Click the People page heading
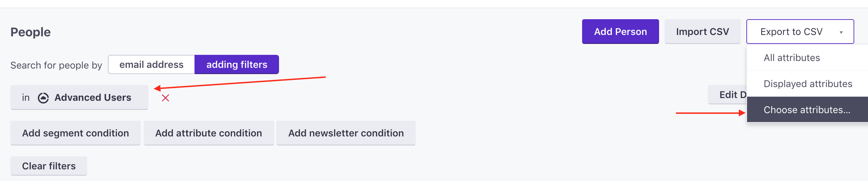 tap(31, 32)
